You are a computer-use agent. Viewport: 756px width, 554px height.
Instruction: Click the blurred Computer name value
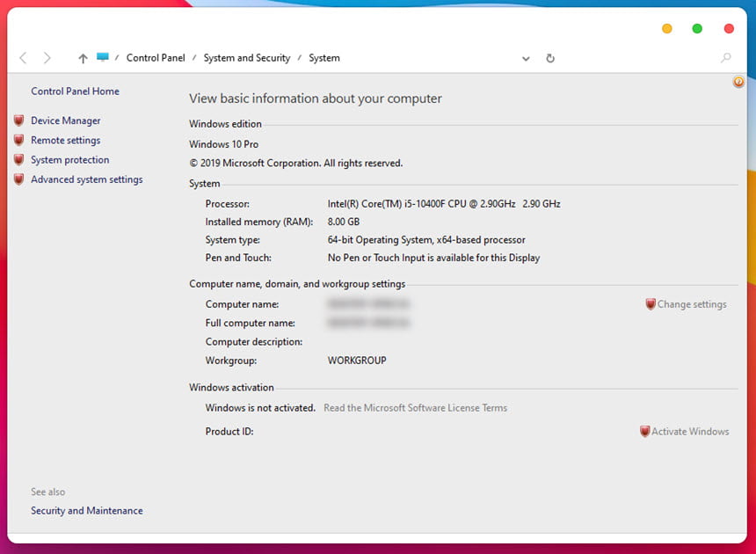368,303
